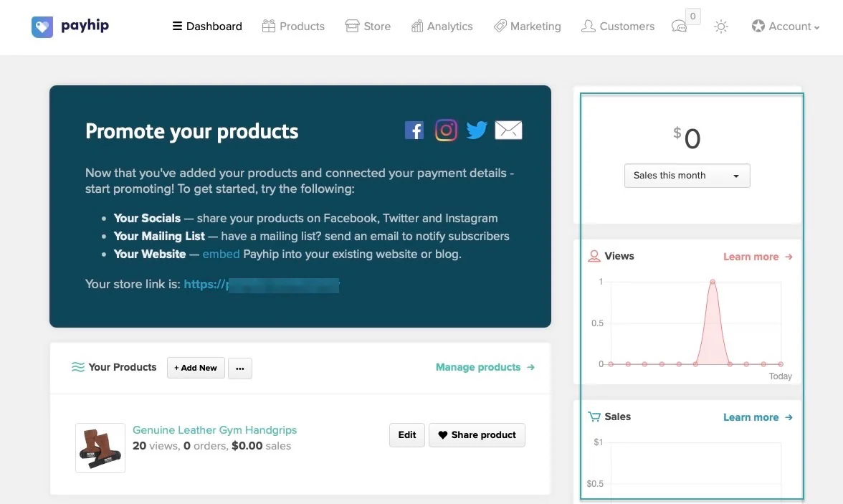The image size is (843, 504).
Task: Click the Add New product button
Action: (x=196, y=368)
